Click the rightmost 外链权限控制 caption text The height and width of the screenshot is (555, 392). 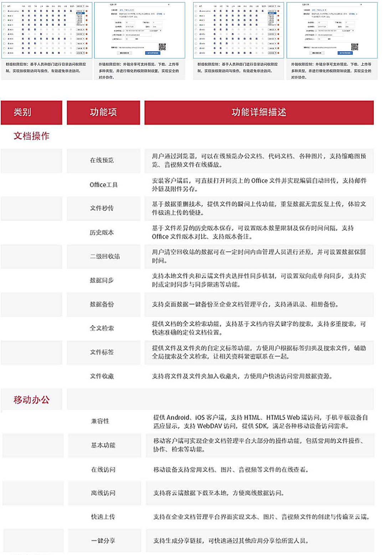click(x=331, y=71)
